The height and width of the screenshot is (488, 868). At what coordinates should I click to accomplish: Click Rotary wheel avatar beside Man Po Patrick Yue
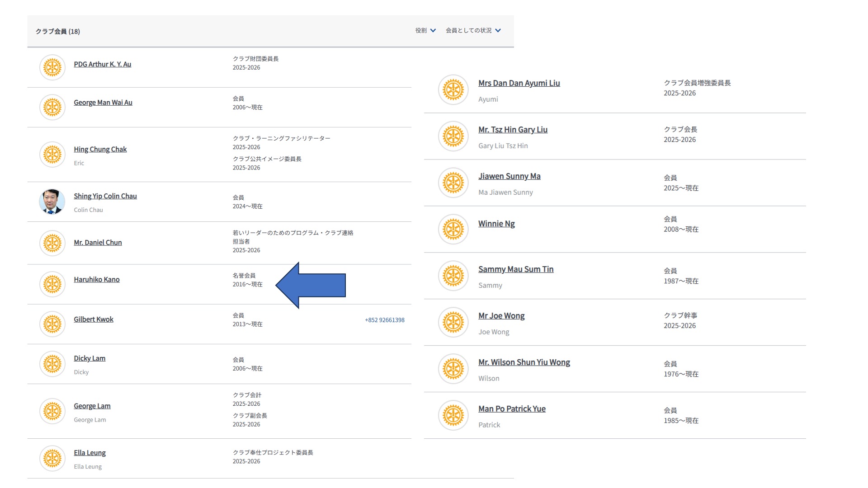pyautogui.click(x=453, y=415)
